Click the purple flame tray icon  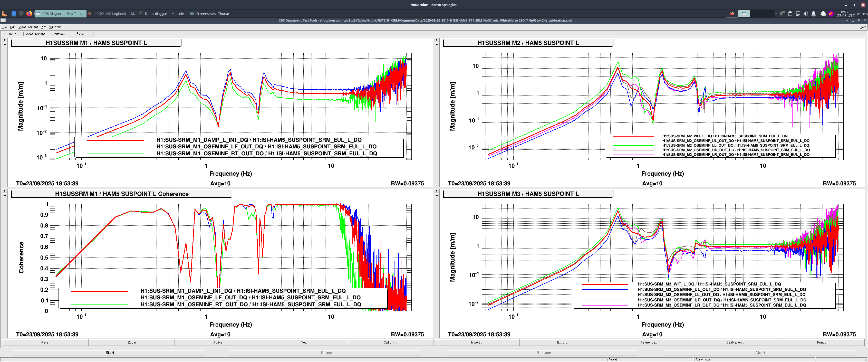pyautogui.click(x=831, y=14)
